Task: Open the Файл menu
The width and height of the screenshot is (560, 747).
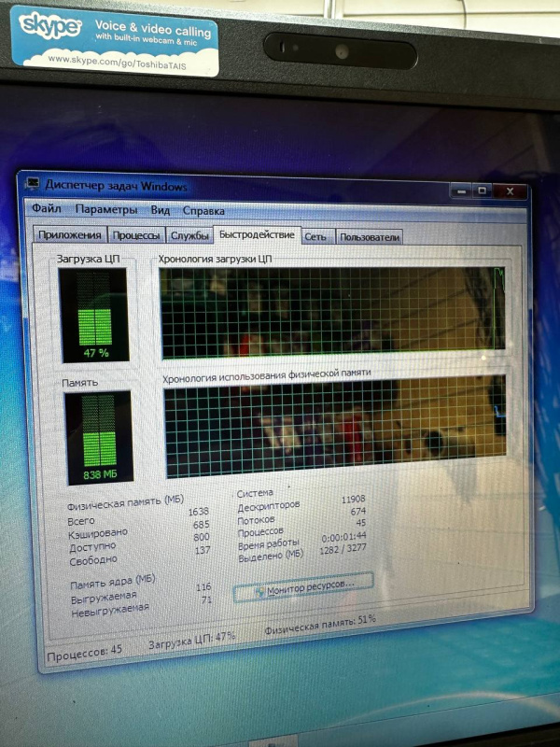Action: [47, 208]
